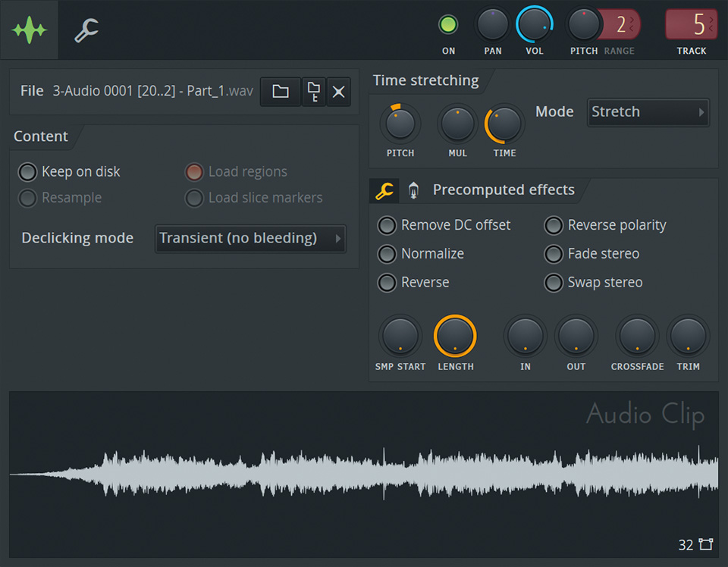The width and height of the screenshot is (728, 567).
Task: Click the audio clip waveform preview
Action: coord(364,475)
